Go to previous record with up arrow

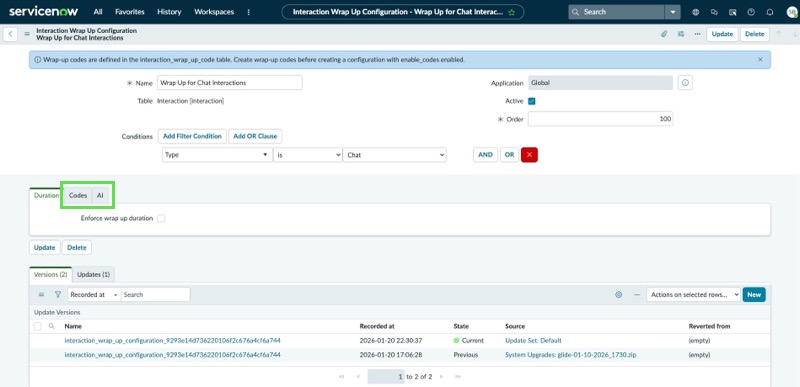point(779,34)
